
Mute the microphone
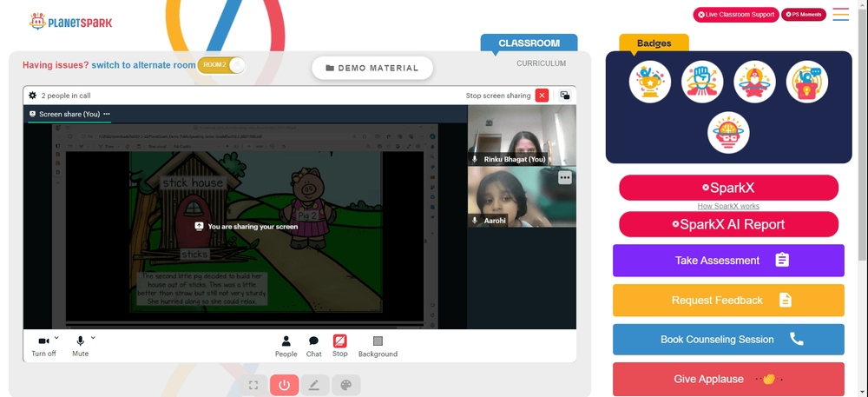click(x=80, y=346)
